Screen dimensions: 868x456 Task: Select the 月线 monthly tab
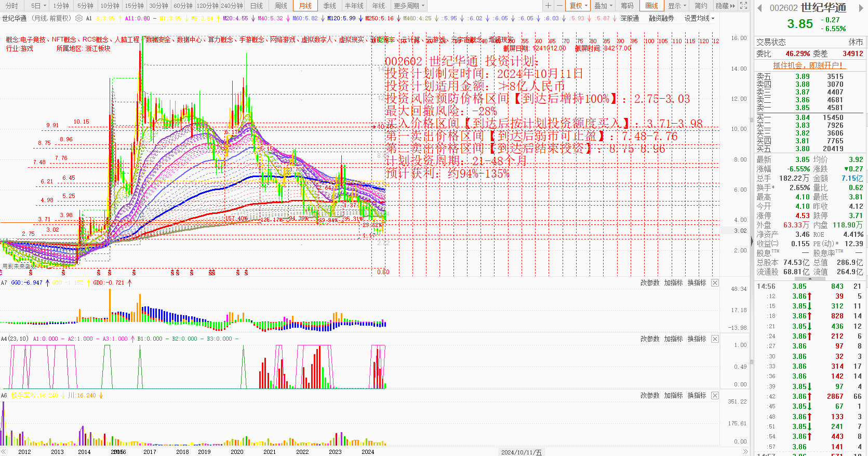pyautogui.click(x=305, y=6)
